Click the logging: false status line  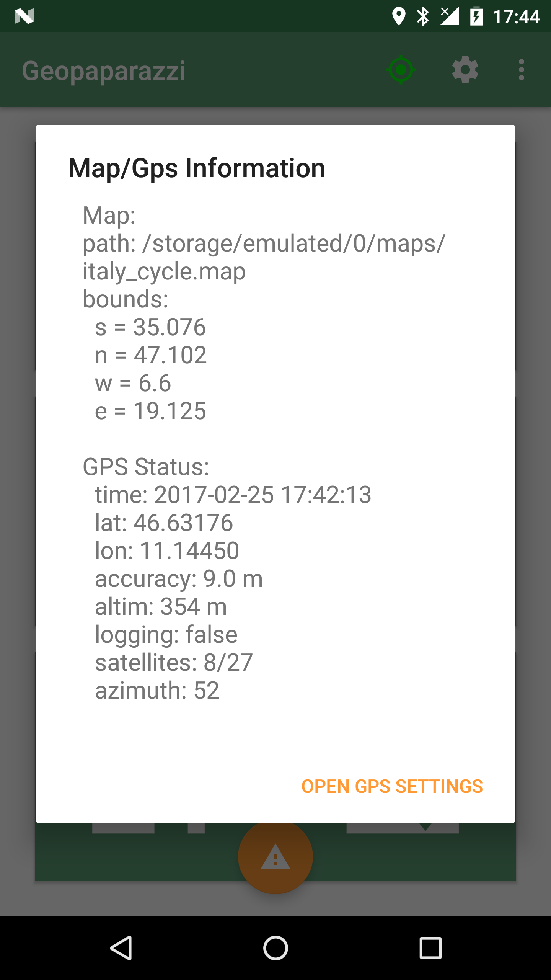tap(166, 635)
